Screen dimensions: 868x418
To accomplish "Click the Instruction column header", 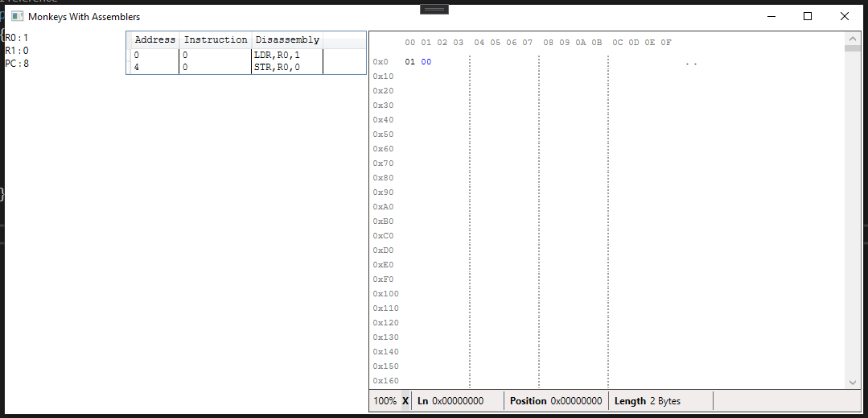I will tap(216, 39).
